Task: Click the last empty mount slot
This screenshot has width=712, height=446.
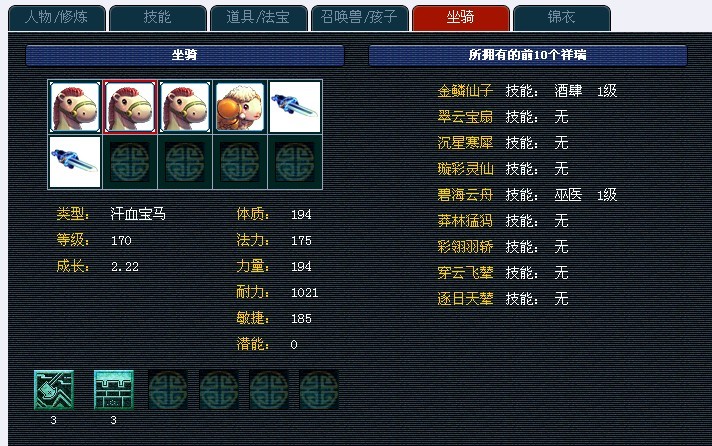Action: coord(295,162)
